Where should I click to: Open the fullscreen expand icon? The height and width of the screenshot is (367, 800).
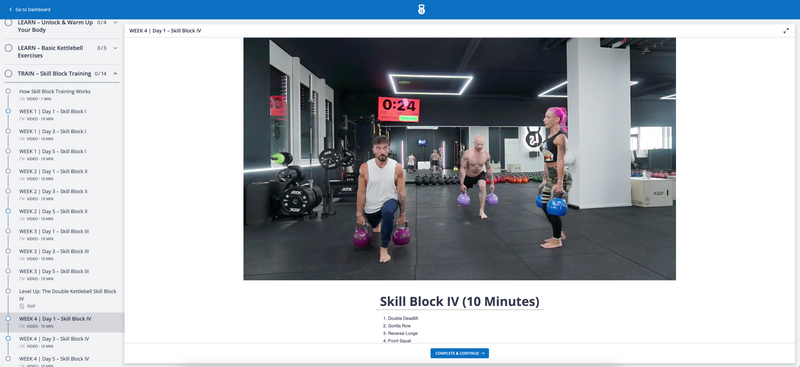[786, 31]
